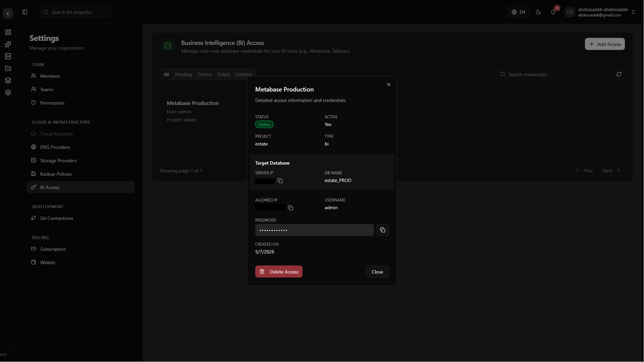Open DNS Providers settings
644x362 pixels.
[x=81, y=147]
